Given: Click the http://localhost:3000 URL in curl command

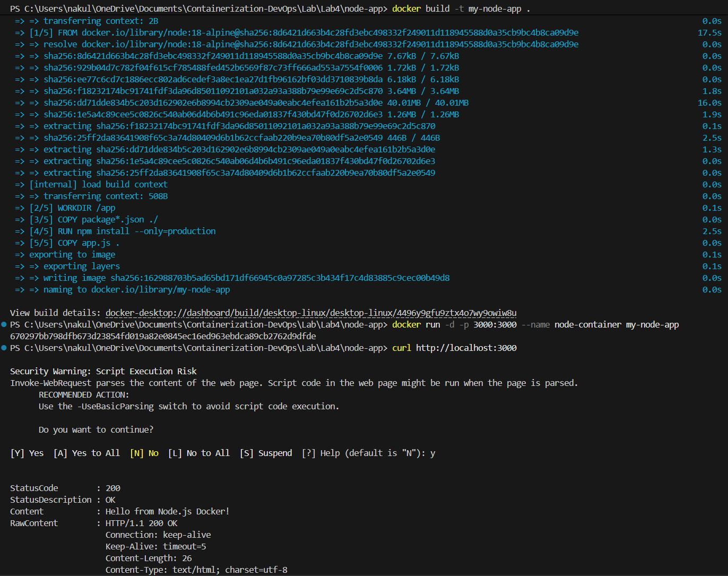Looking at the screenshot, I should pos(466,348).
